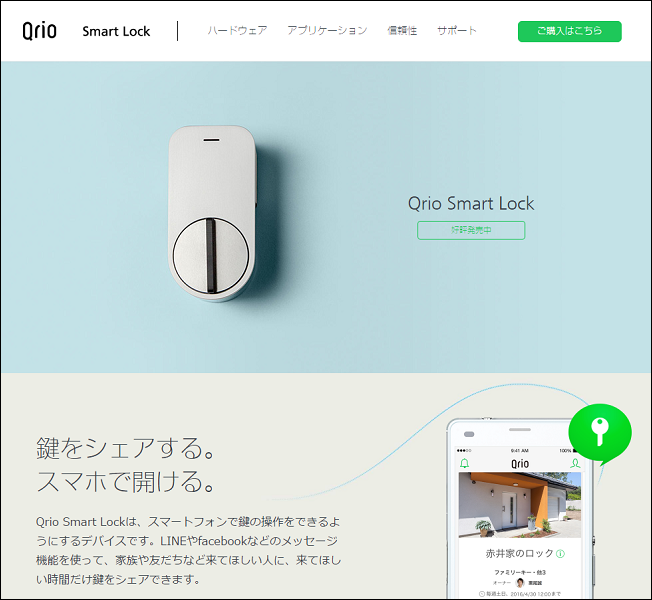The width and height of the screenshot is (652, 600).
Task: Click the Qrio logo in header
Action: [x=40, y=31]
